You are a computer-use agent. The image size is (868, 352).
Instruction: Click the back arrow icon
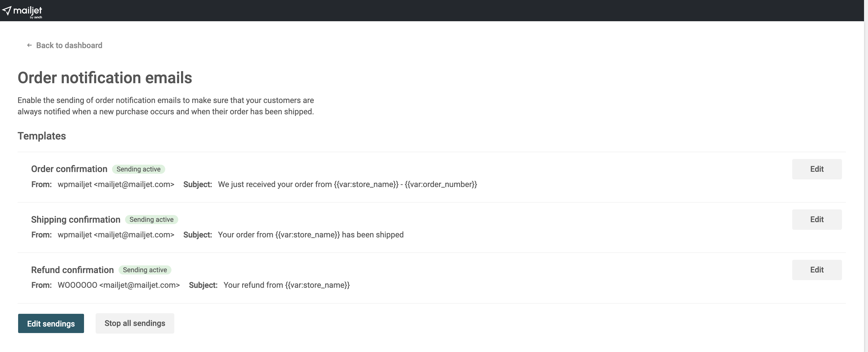pyautogui.click(x=29, y=45)
